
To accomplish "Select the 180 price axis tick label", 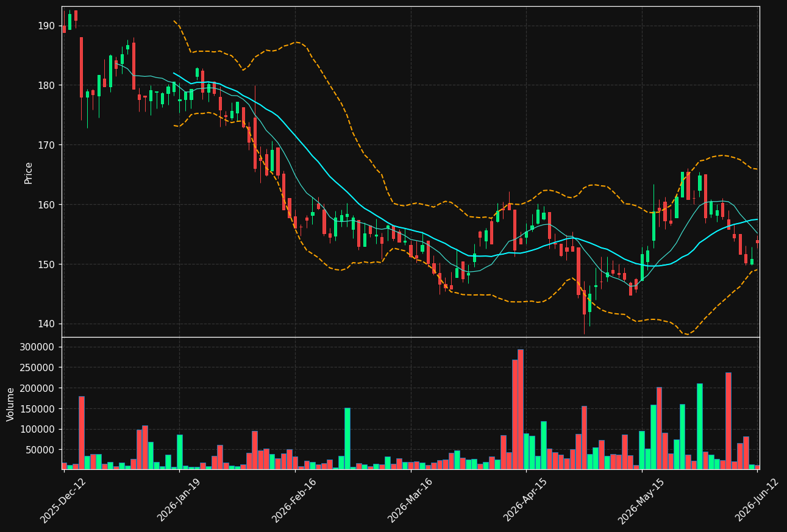I will (x=46, y=85).
